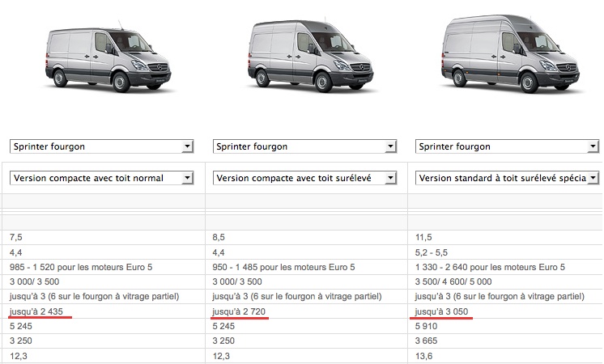Screen dimensions: 604x364
Task: Click '1 330 - 2 640 pour les moteurs Euro 5'
Action: [490, 267]
